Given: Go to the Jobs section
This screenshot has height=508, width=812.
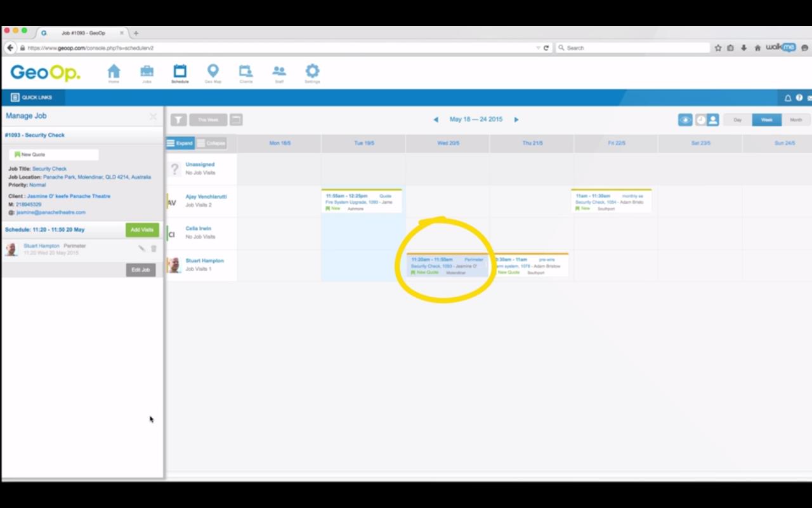Looking at the screenshot, I should tap(147, 73).
